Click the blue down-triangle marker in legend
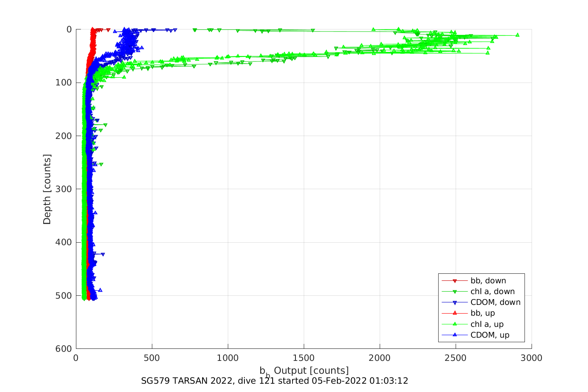Image resolution: width=588 pixels, height=392 pixels. (x=454, y=302)
